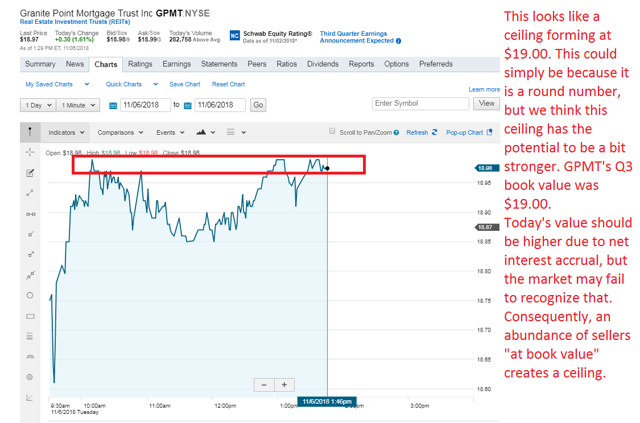The height and width of the screenshot is (423, 640).
Task: Open the Preferreds tab
Action: click(x=436, y=64)
